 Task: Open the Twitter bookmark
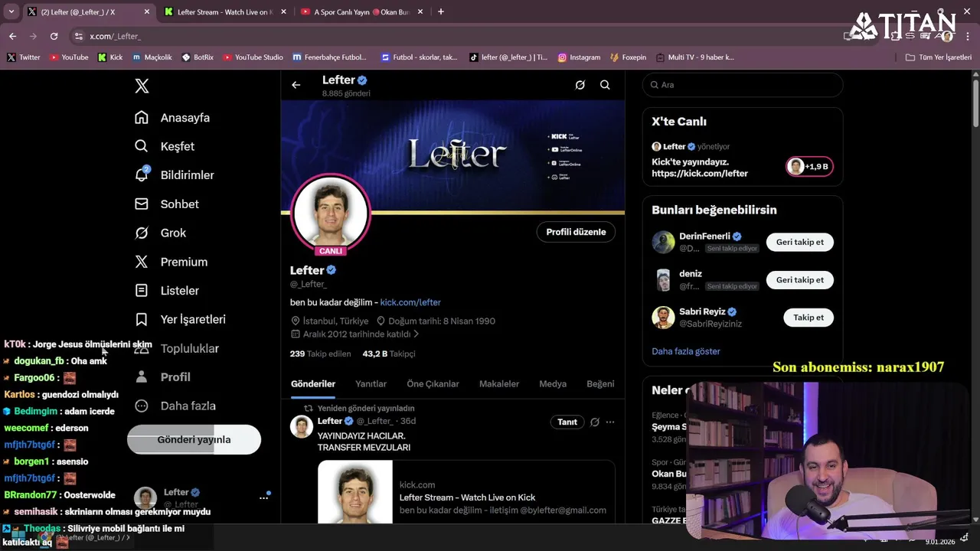[x=24, y=57]
